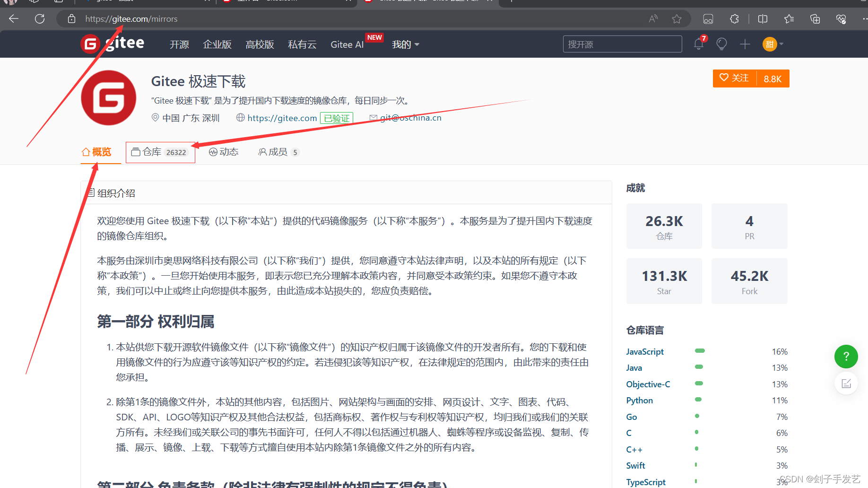This screenshot has width=868, height=488.
Task: Open the 私有云 menu item
Action: click(302, 44)
